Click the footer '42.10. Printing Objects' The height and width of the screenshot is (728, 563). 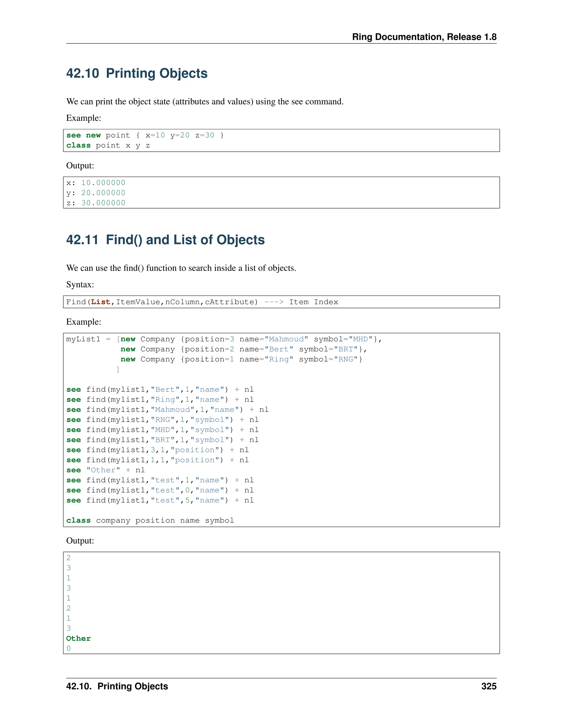click(117, 686)
